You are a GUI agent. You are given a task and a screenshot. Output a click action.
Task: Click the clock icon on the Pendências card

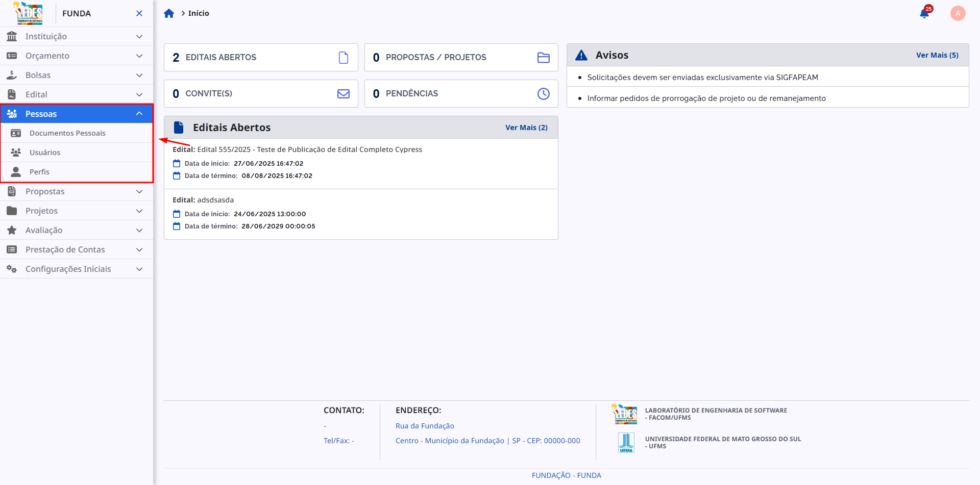(x=543, y=93)
